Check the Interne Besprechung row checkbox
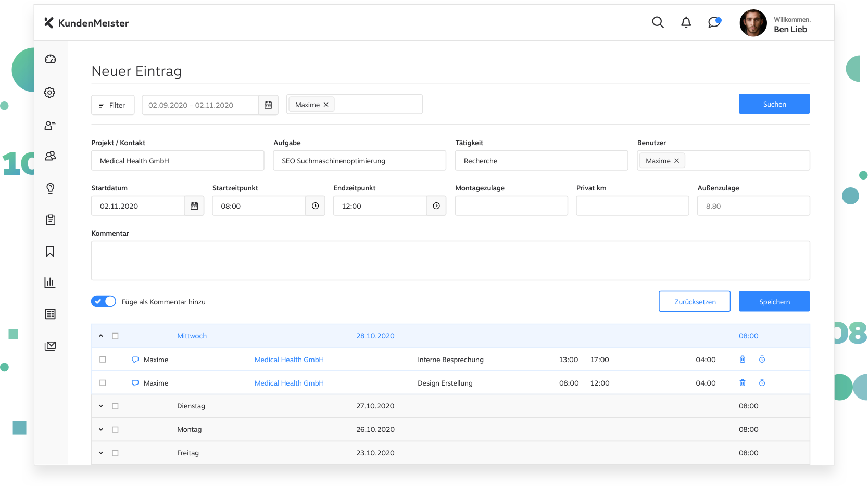This screenshot has height=487, width=868. click(103, 360)
